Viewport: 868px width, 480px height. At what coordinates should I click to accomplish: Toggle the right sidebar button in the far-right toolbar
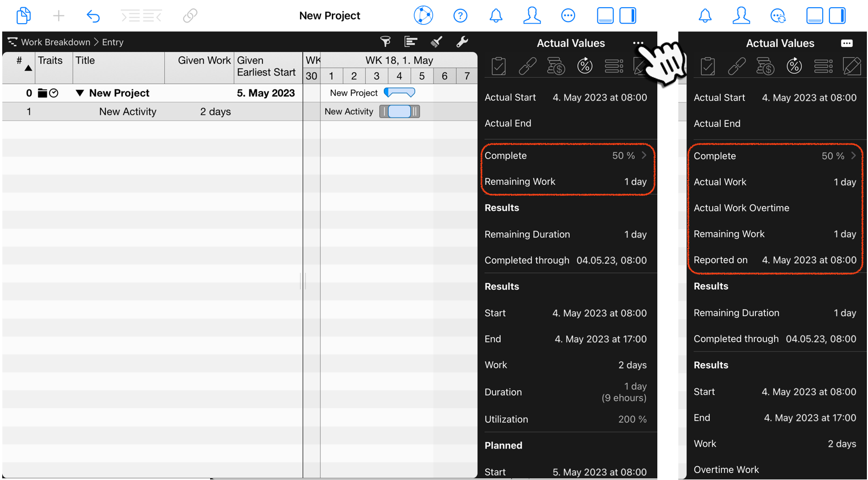point(837,16)
